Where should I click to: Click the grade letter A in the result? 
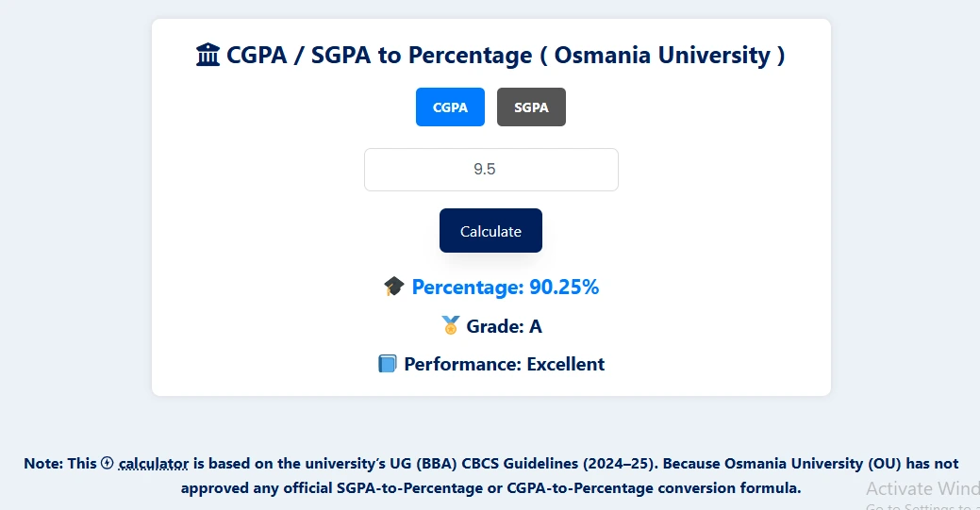pos(536,326)
